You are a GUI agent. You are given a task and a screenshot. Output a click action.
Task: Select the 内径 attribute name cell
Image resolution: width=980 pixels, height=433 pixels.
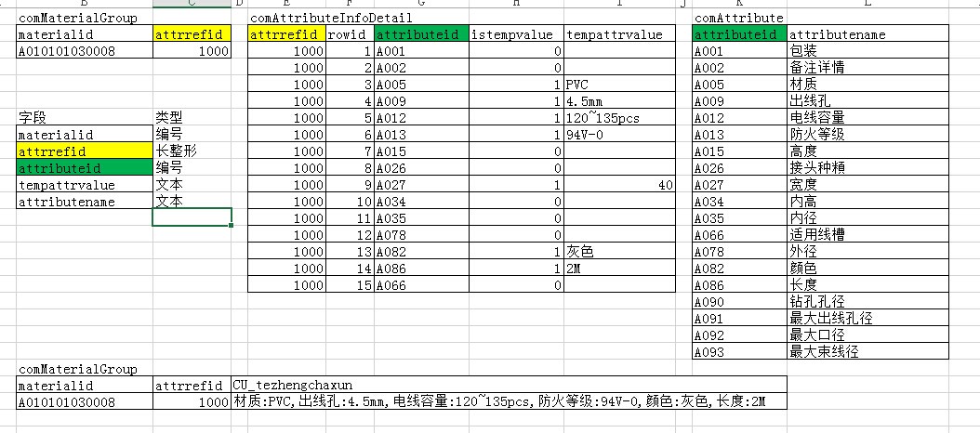[867, 218]
